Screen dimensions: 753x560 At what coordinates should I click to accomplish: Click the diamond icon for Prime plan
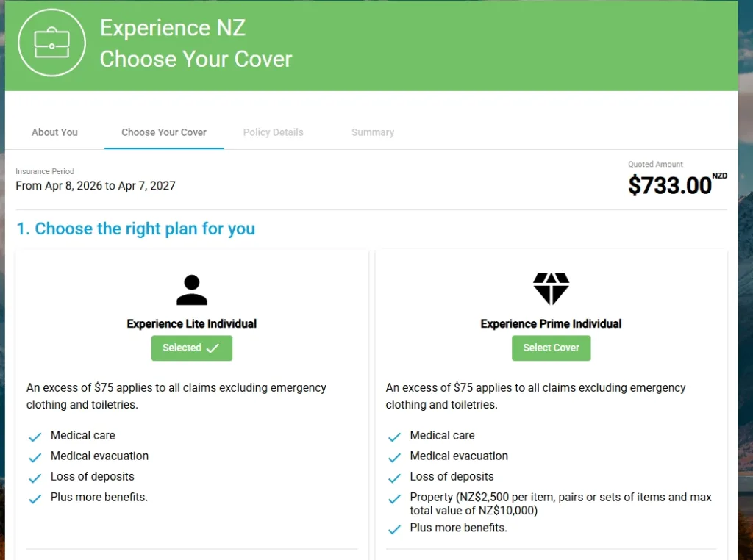point(551,289)
